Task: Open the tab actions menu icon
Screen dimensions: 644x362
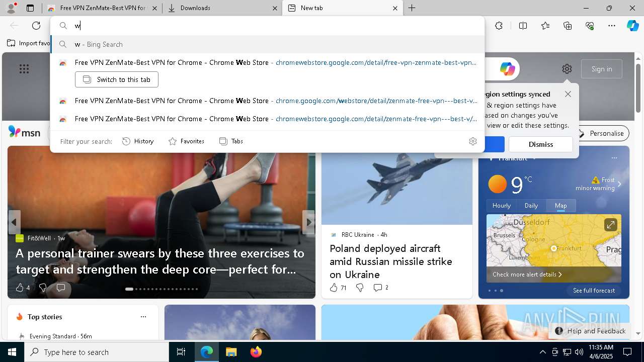Action: point(30,8)
